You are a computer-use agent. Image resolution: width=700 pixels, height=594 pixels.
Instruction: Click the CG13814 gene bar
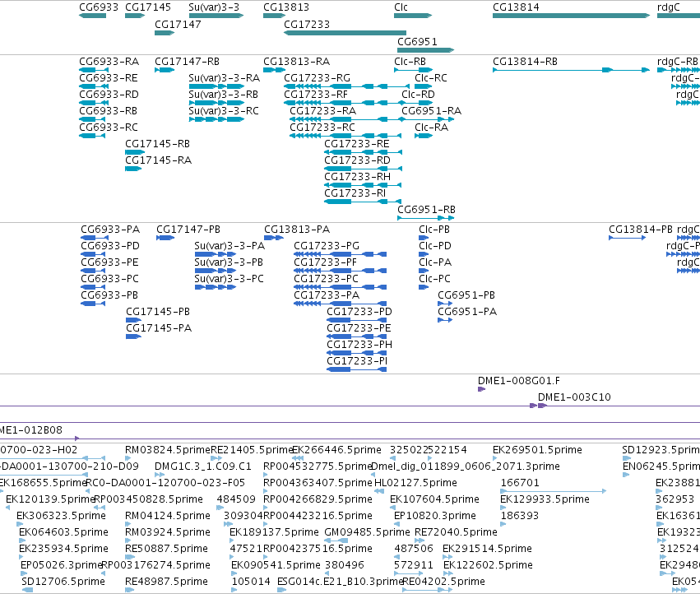(x=571, y=16)
